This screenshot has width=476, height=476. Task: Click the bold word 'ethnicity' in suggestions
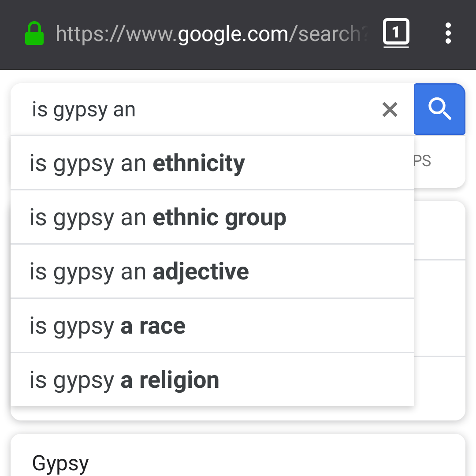[x=199, y=163]
